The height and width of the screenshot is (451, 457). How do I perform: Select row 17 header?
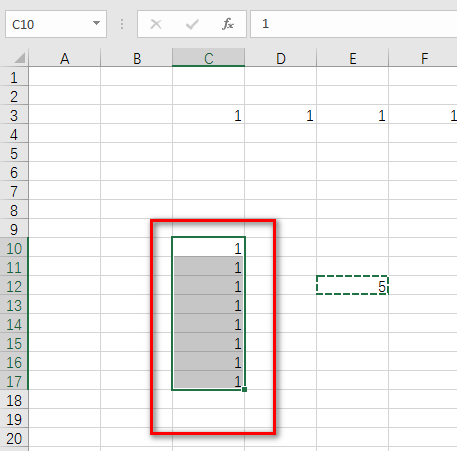pyautogui.click(x=14, y=381)
